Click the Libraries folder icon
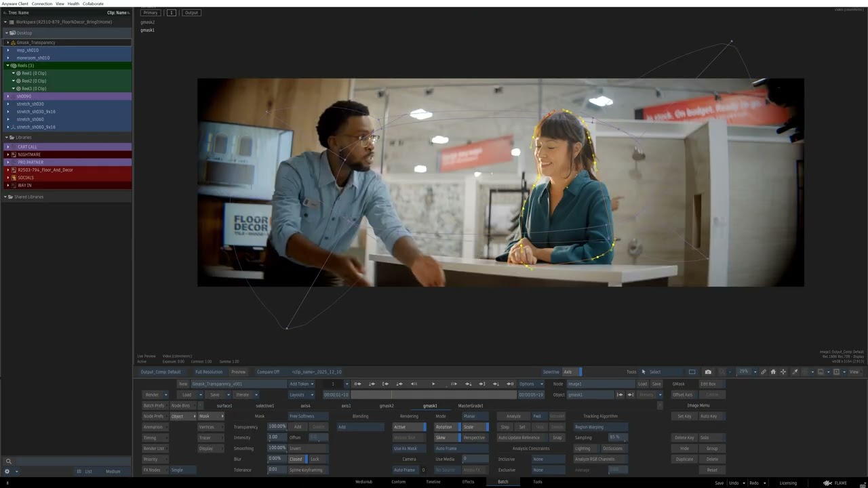The height and width of the screenshot is (488, 868). [x=12, y=138]
